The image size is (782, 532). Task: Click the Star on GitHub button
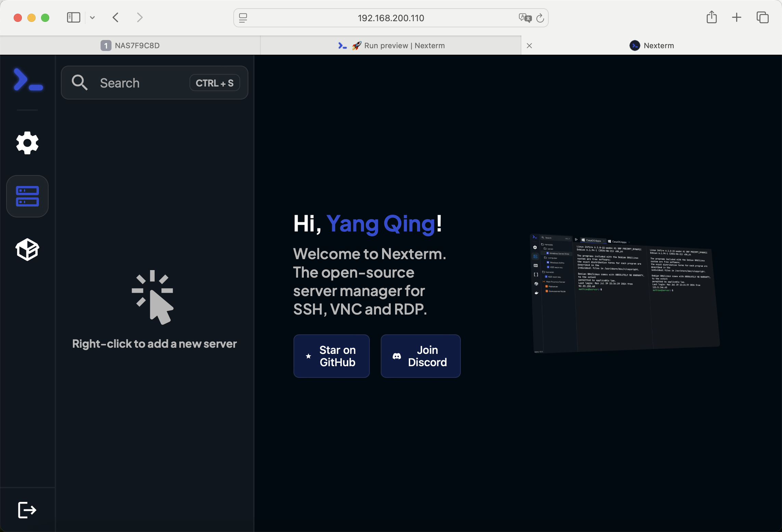point(331,356)
